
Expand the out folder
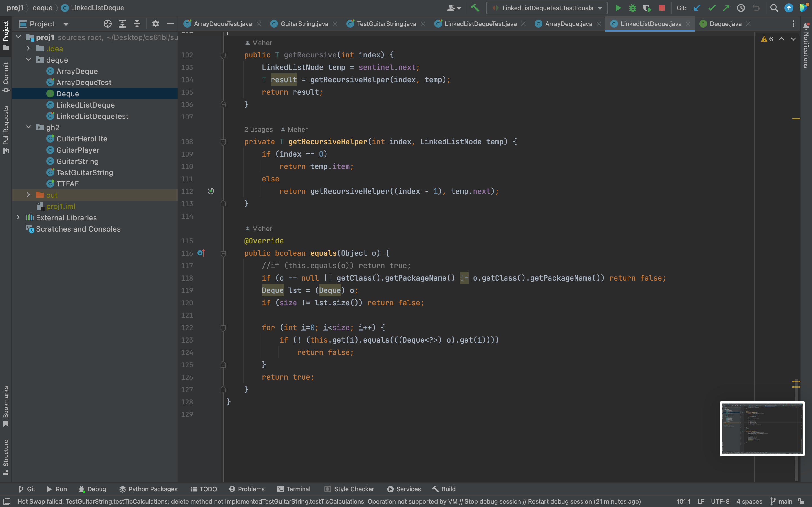click(x=28, y=195)
